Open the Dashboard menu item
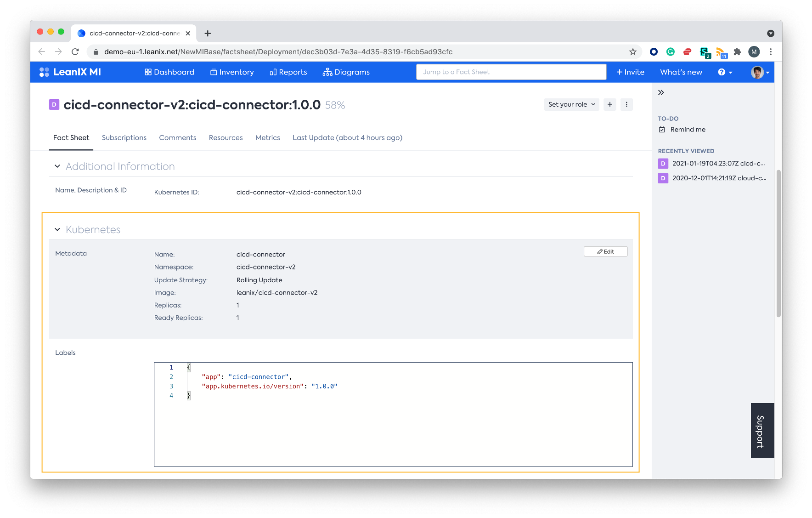This screenshot has height=518, width=812. pos(169,72)
